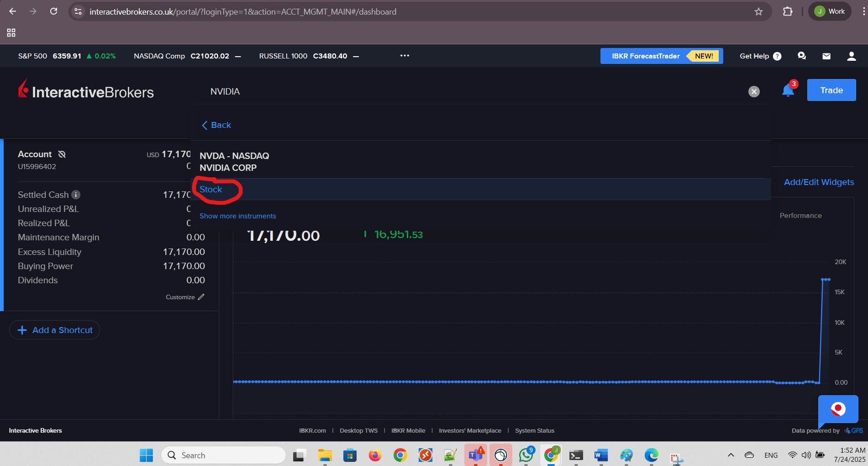The width and height of the screenshot is (868, 466).
Task: Switch to the Performance tab
Action: click(x=800, y=216)
